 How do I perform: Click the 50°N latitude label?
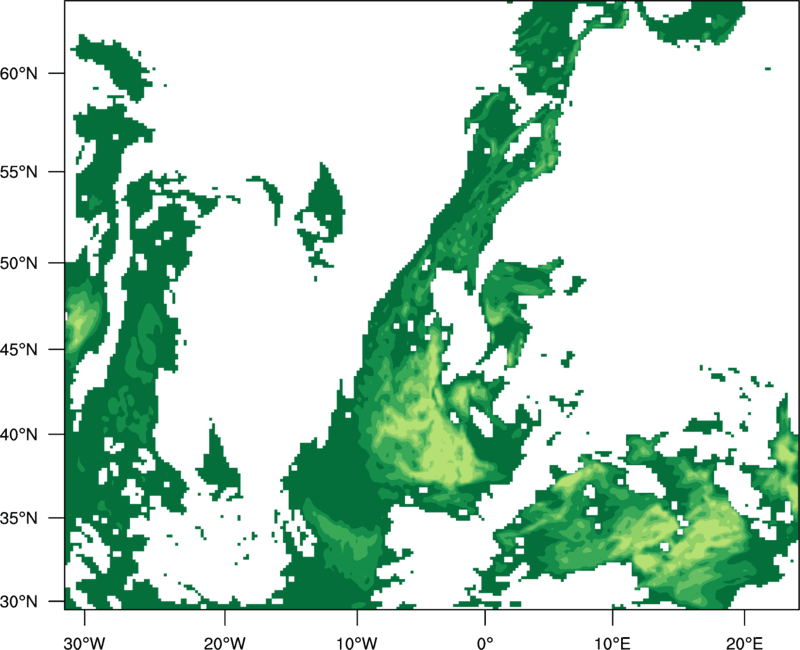(19, 263)
